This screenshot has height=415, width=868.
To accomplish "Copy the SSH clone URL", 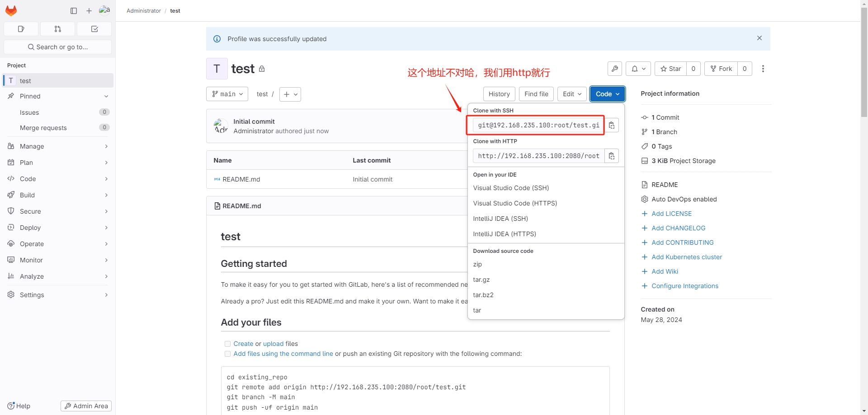I will click(x=612, y=126).
